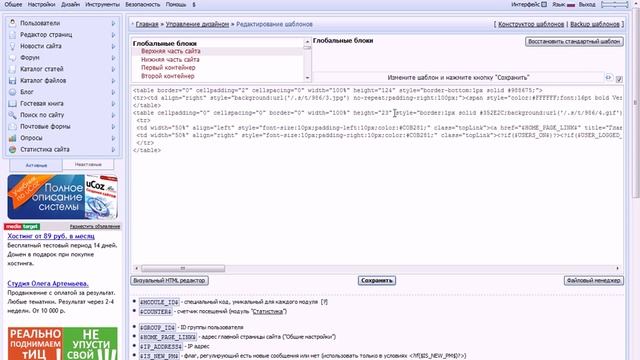Click the Интерфейс window icon in header
Image resolution: width=640 pixels, height=360 pixels.
tap(544, 4)
